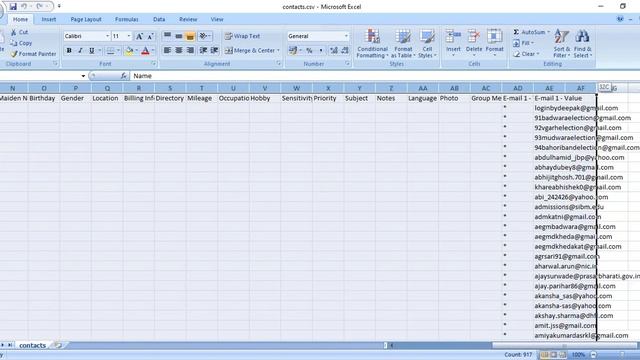Screen dimensions: 640x360
Task: Open the Font Color dropdown arrow
Action: click(x=153, y=51)
